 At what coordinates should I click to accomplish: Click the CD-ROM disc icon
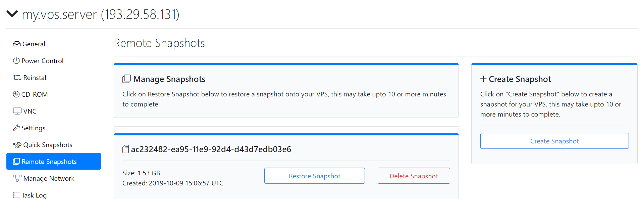(16, 94)
